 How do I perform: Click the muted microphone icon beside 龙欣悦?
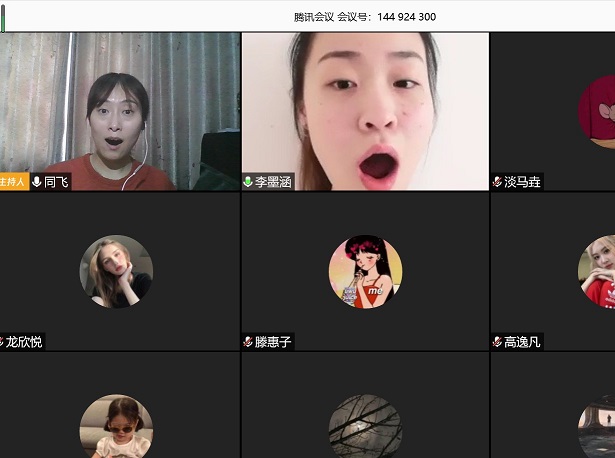(x=2, y=342)
